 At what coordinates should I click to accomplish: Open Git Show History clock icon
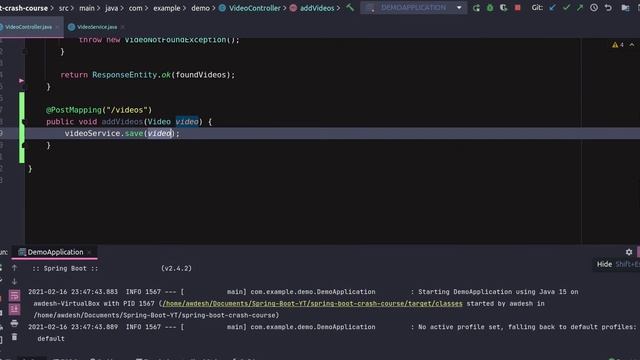point(594,8)
